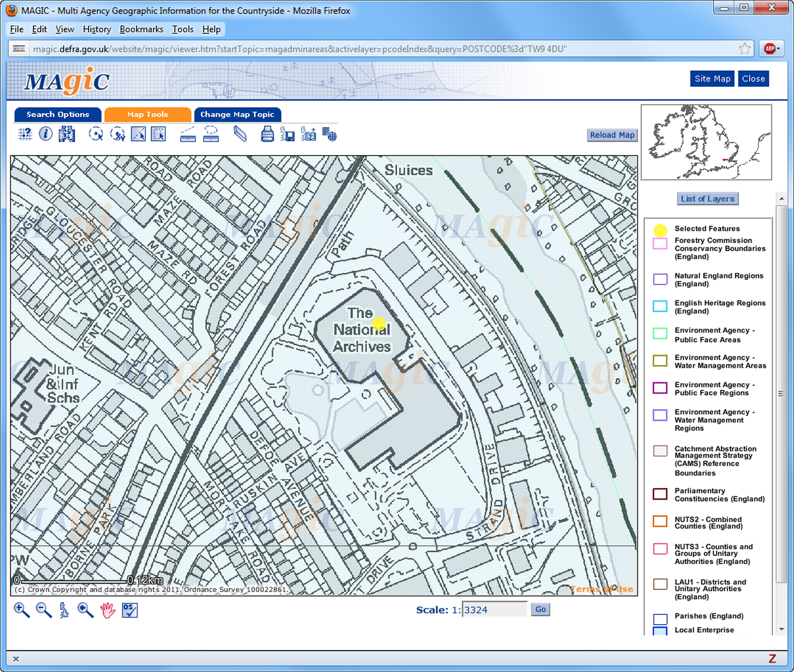The width and height of the screenshot is (794, 672).
Task: Open the Edit menu
Action: (39, 29)
